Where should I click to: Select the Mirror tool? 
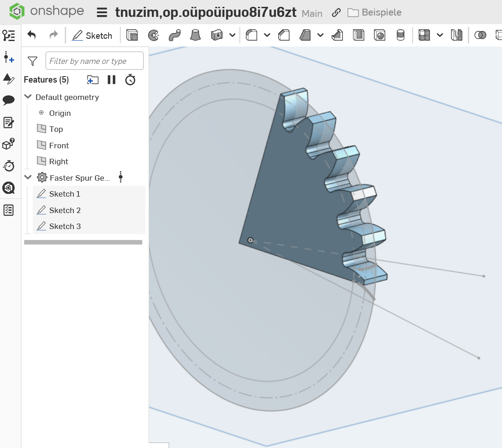point(457,35)
